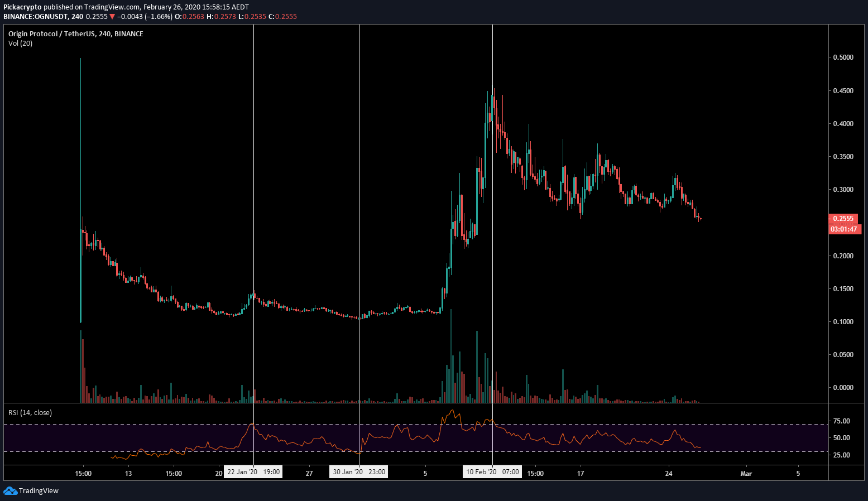Viewport: 868px width, 501px height.
Task: Click the 22 Jan '20 19:00 date marker
Action: [253, 472]
